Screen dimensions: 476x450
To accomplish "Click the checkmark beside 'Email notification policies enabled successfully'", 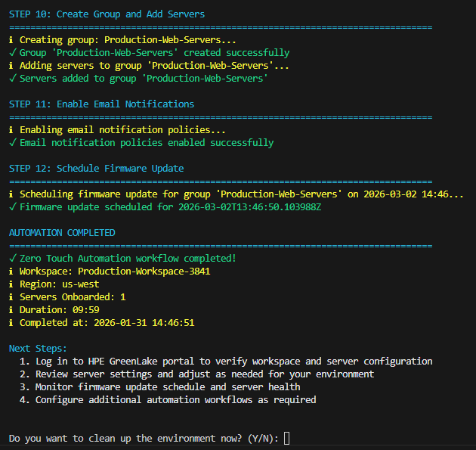I will (x=11, y=143).
